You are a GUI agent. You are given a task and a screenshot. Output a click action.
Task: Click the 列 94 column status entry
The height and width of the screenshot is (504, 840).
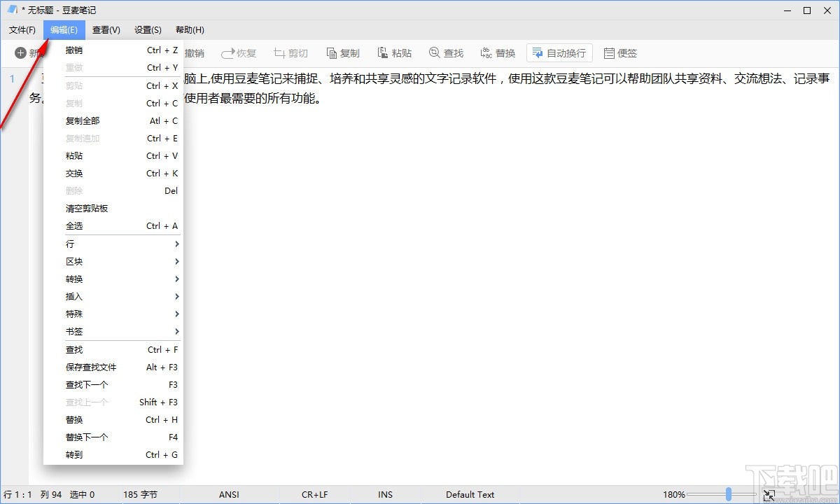(51, 494)
